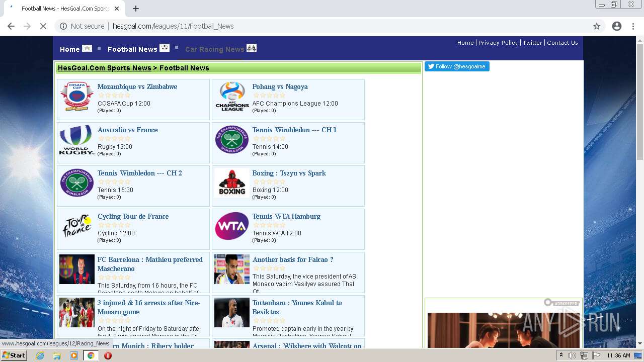Screen dimensions: 644x362
Task: Open the Contact Us link
Action: click(562, 43)
